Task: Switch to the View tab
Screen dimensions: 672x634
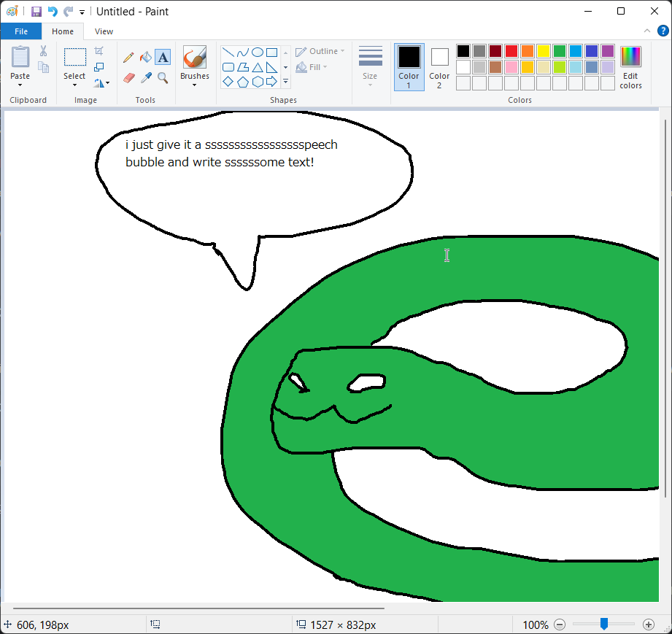Action: point(104,31)
